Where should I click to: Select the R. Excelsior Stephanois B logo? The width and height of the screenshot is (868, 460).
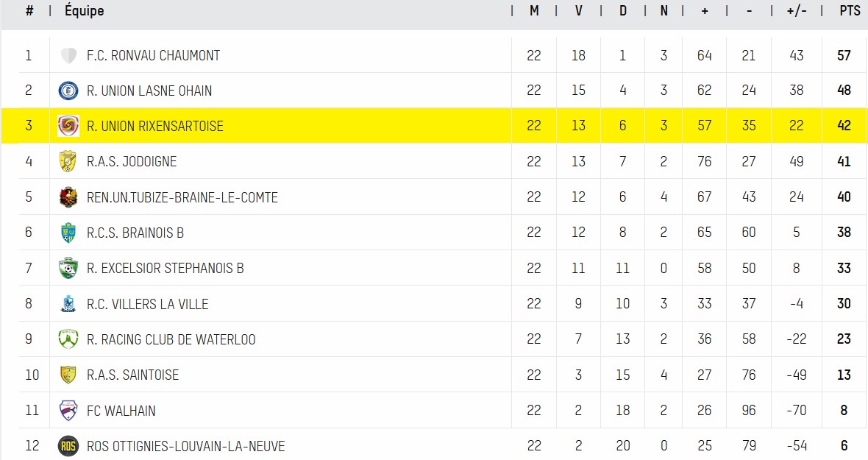coord(68,268)
